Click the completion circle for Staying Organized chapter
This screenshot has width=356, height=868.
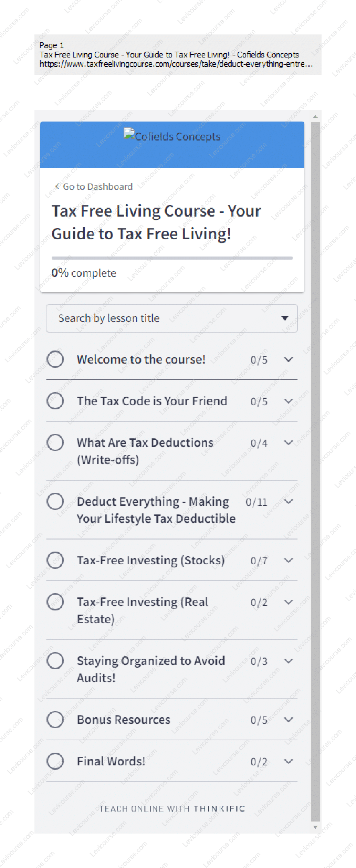(x=55, y=660)
